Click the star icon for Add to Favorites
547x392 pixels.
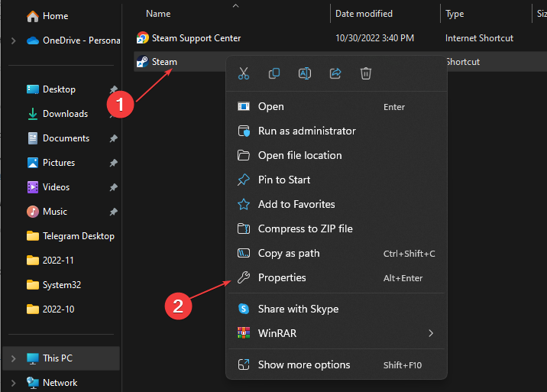click(244, 204)
